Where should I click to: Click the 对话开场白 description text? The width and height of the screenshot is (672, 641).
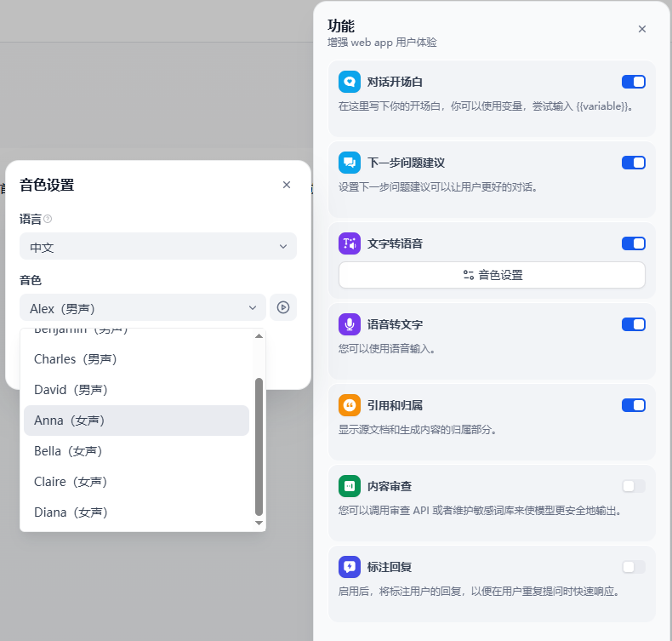[x=487, y=106]
